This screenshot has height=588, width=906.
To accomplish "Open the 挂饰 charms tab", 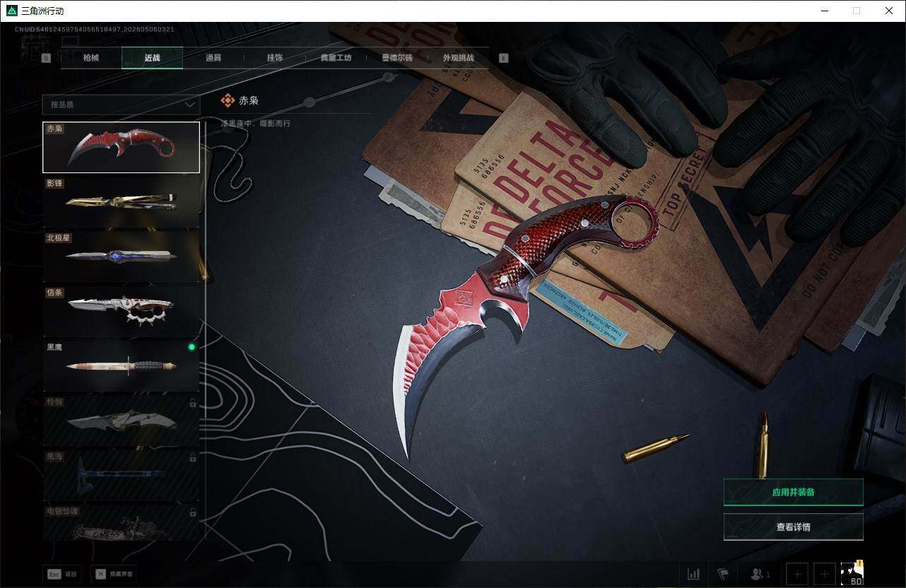I will coord(275,58).
